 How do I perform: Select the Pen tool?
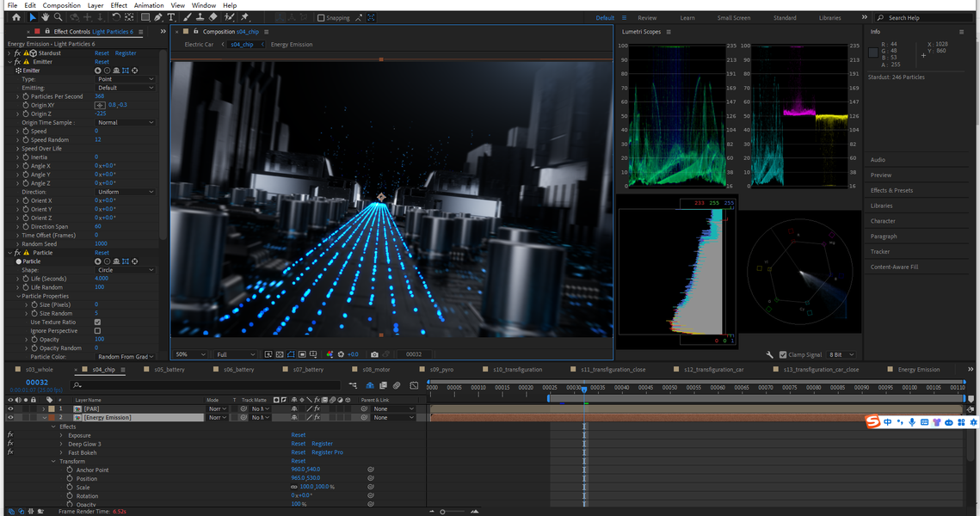coord(158,17)
